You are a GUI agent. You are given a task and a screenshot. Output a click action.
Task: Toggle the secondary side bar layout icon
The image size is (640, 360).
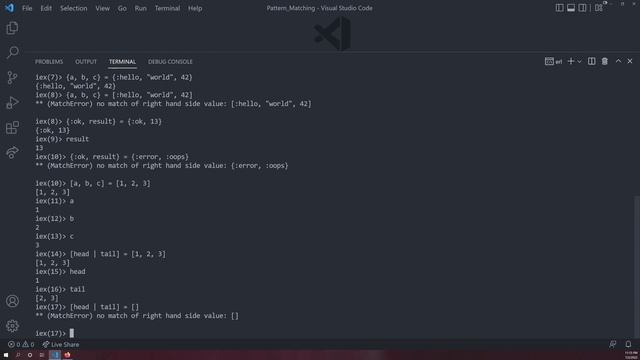click(x=582, y=8)
